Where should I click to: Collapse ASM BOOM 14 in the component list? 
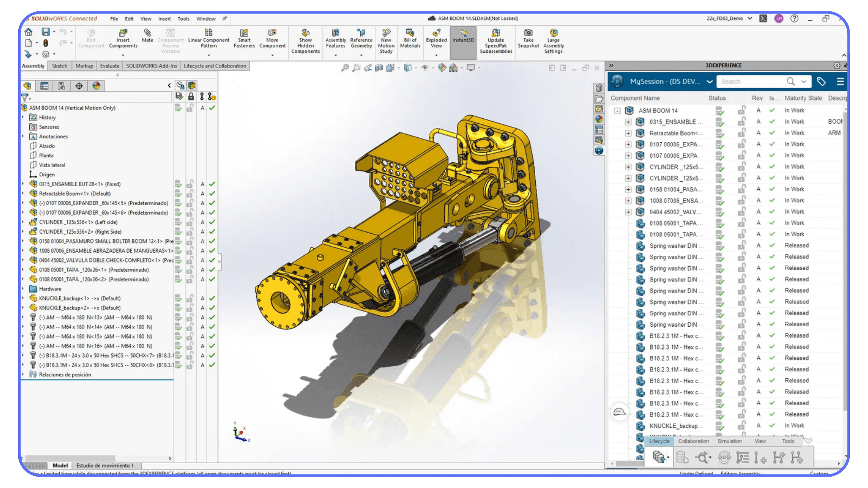pos(618,110)
